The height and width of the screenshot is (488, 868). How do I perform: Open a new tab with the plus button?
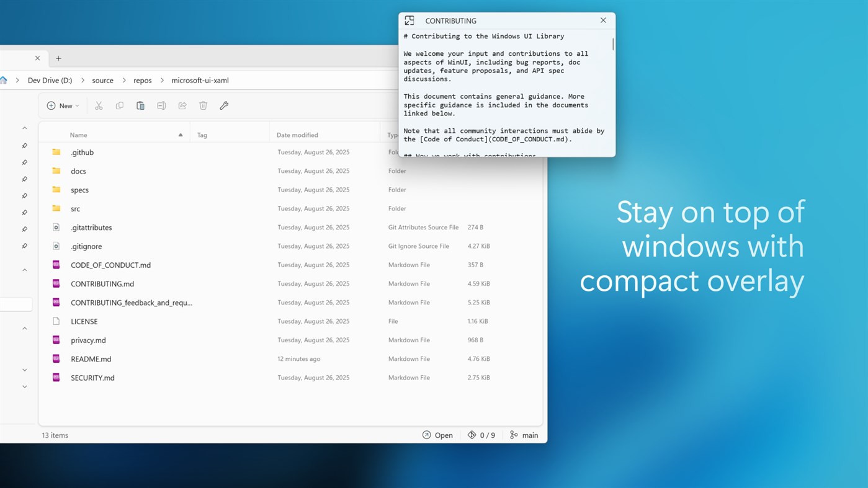(x=58, y=58)
